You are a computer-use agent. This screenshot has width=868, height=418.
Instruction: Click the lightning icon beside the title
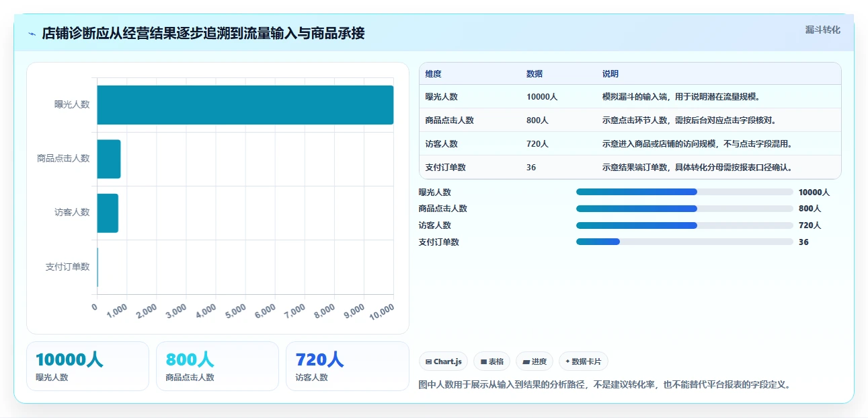32,33
